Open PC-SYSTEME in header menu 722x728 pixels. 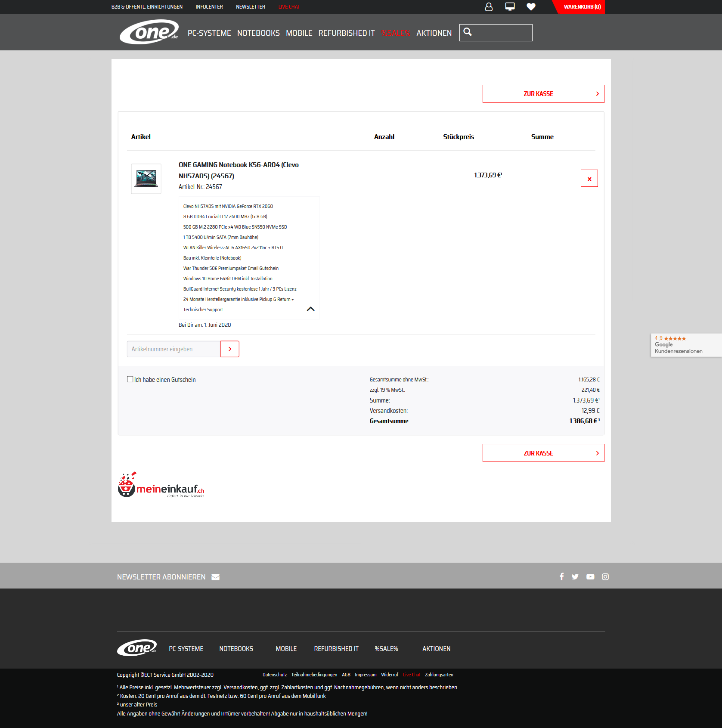click(x=209, y=33)
